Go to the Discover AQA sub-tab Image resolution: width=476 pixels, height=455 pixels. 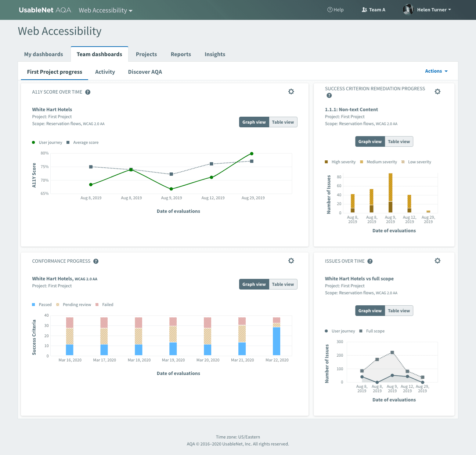(145, 72)
